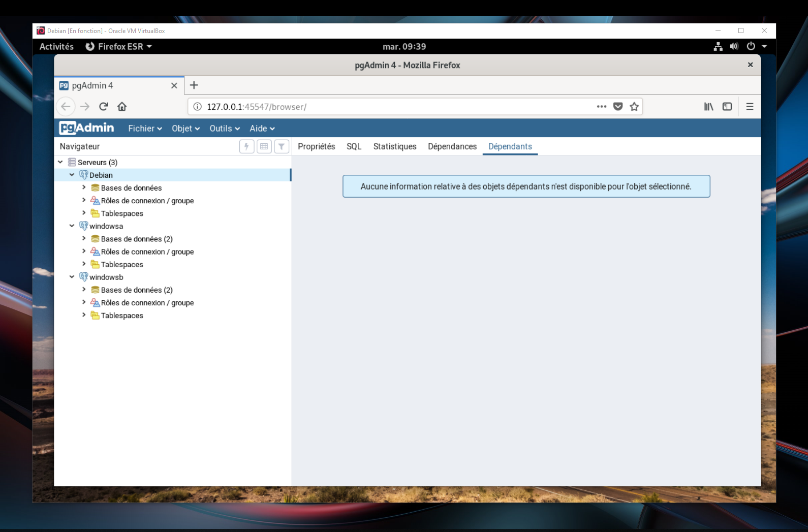Close the pgAdmin 4 browser tab
Screen dimensions: 808x532
174,85
